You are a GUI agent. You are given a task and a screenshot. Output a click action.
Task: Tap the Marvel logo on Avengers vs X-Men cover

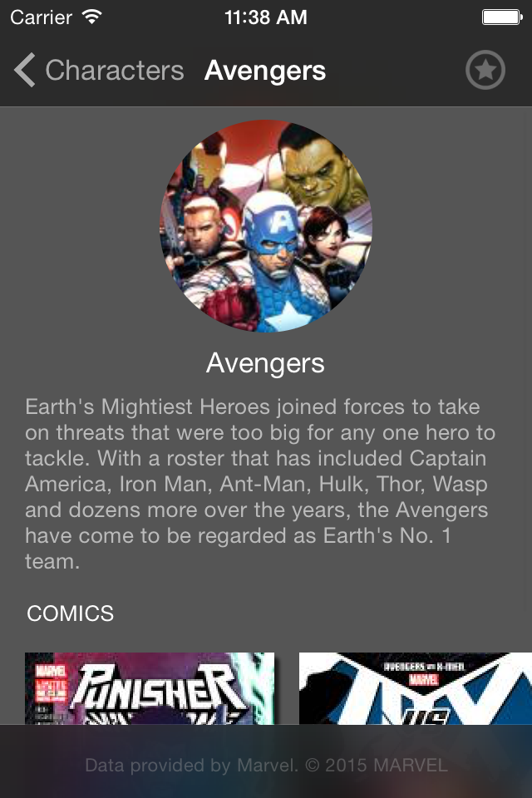coord(424,679)
